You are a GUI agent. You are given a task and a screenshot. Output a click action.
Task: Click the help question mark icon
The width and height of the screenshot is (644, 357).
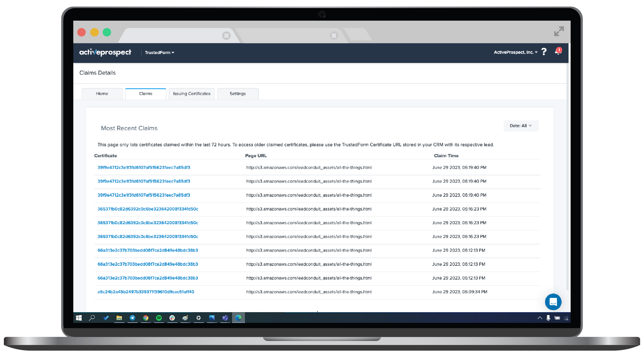coord(544,52)
